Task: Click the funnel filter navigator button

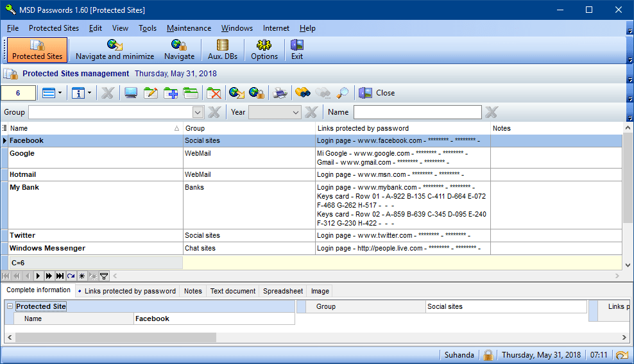Action: coord(104,276)
